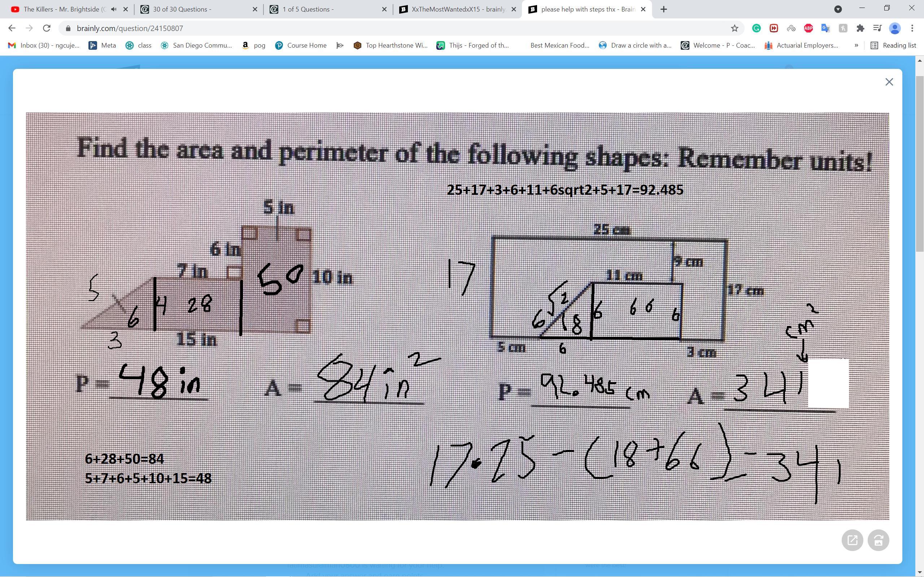Open the Chrome three-dot menu

(912, 28)
